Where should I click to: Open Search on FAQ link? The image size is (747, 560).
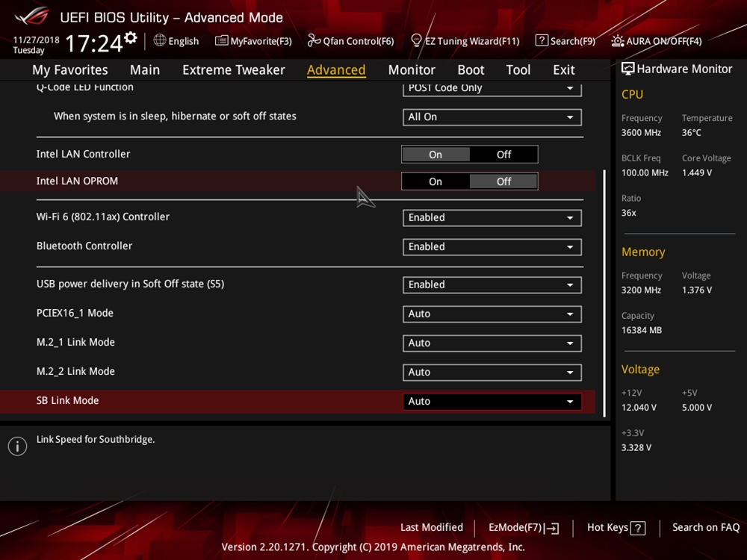tap(706, 528)
